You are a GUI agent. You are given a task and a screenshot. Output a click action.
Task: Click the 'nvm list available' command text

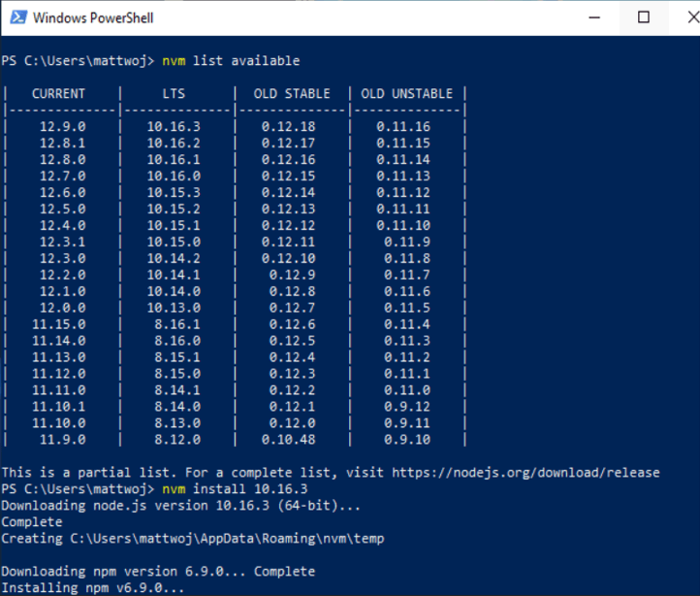tap(231, 61)
